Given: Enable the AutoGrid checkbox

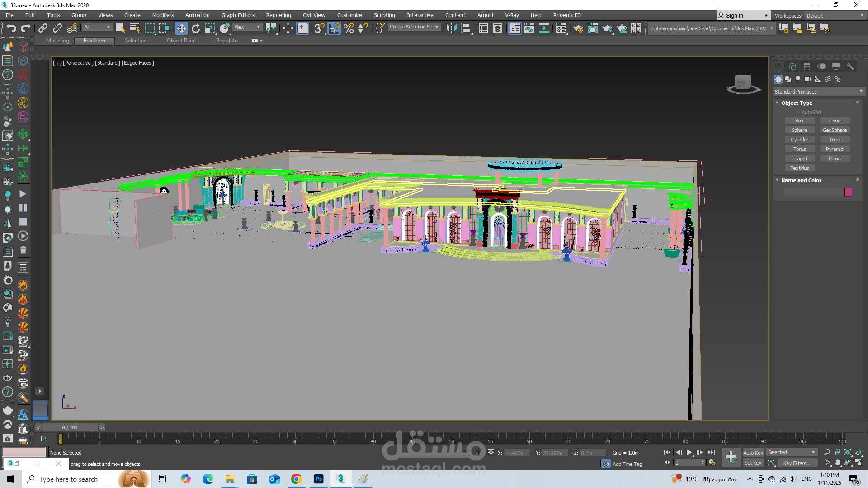Looking at the screenshot, I should click(x=798, y=112).
